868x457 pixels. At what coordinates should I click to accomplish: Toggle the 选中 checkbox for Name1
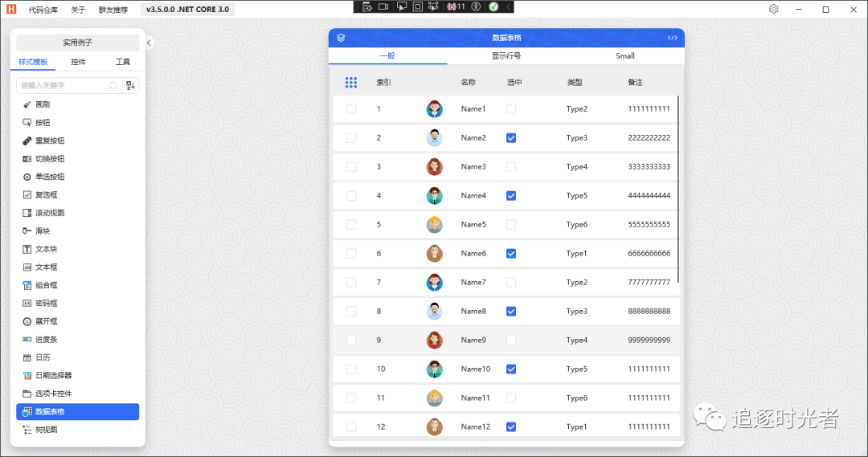[511, 109]
